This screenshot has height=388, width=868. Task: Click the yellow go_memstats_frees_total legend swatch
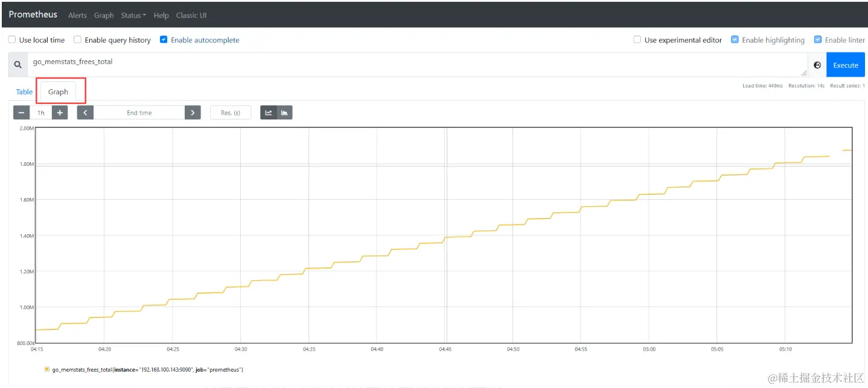click(x=47, y=369)
